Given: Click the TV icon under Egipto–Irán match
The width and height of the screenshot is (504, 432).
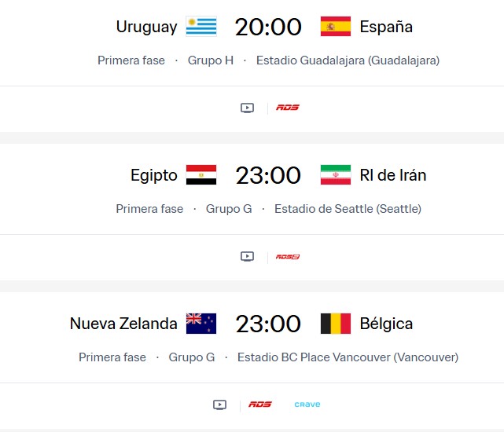Looking at the screenshot, I should (x=247, y=256).
